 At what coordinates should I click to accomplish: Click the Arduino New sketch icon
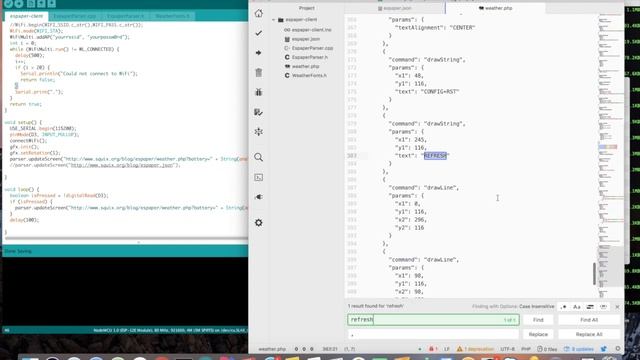tap(31, 4)
